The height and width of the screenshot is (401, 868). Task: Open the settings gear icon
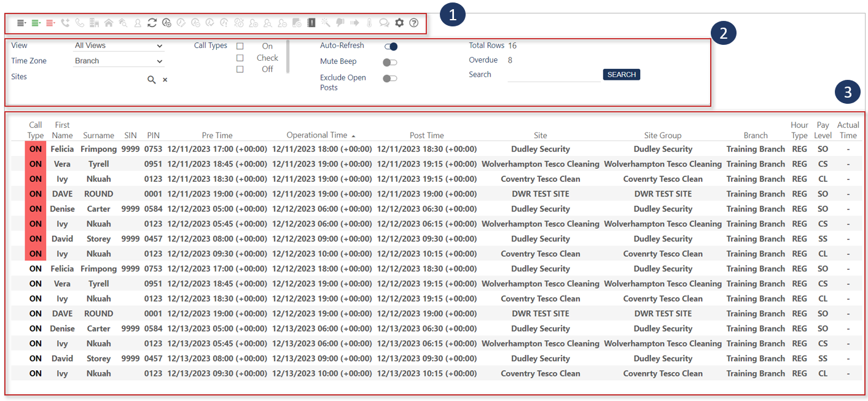click(399, 23)
